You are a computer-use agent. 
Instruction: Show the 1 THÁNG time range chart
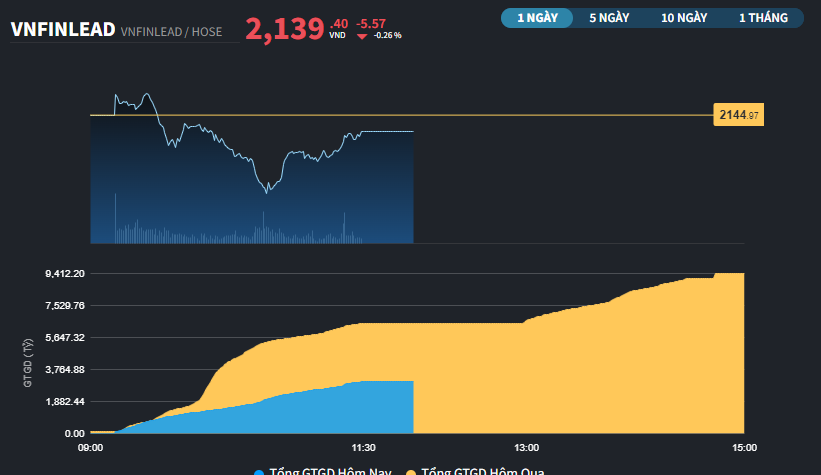click(763, 18)
